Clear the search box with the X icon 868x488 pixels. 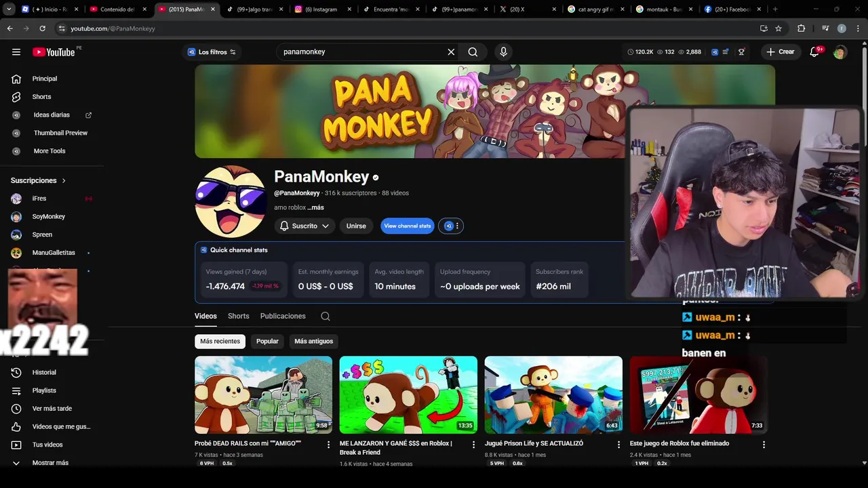click(x=451, y=52)
